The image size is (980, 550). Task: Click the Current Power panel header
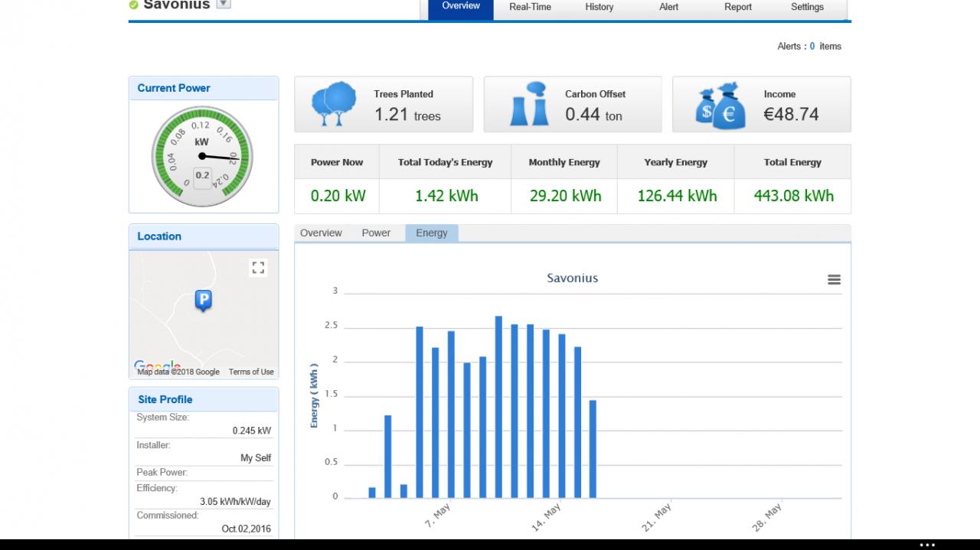coord(204,88)
